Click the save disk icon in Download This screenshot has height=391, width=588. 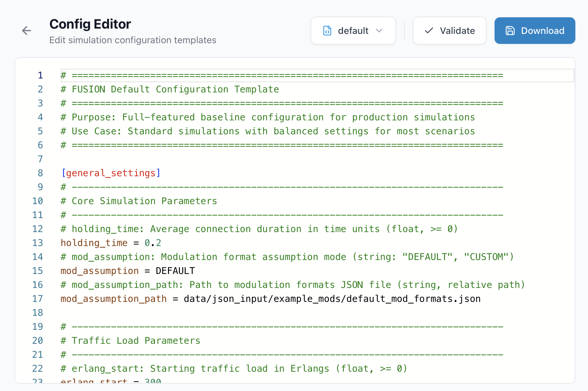pos(510,31)
